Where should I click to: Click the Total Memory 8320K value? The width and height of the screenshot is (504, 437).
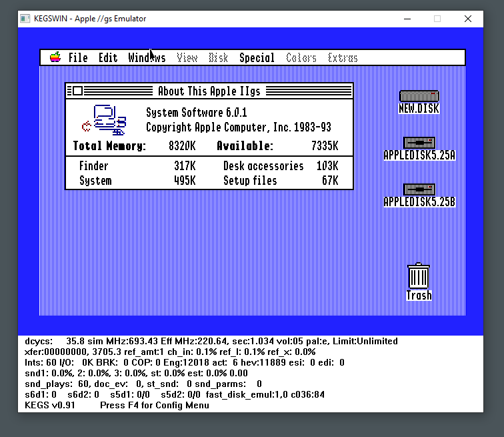182,146
